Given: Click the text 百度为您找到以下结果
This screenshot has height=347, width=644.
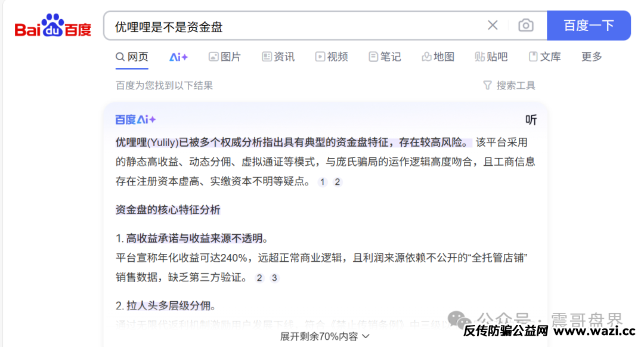Looking at the screenshot, I should pyautogui.click(x=165, y=85).
